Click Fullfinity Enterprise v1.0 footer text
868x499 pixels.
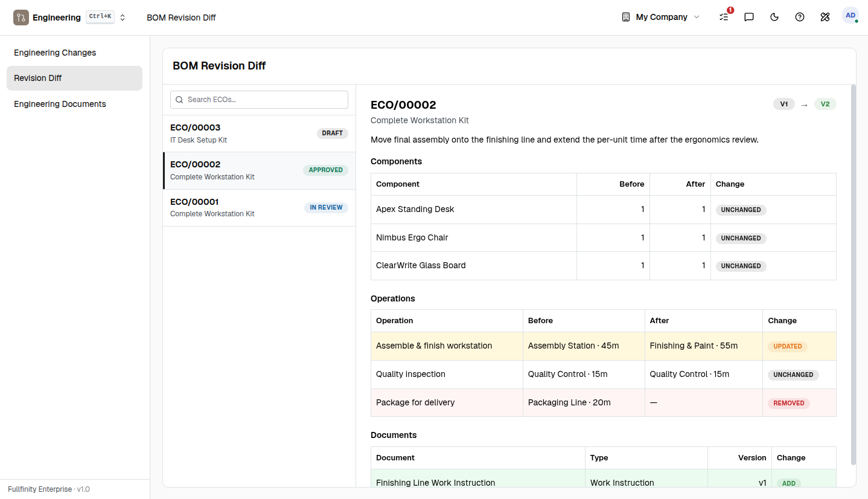tap(49, 489)
